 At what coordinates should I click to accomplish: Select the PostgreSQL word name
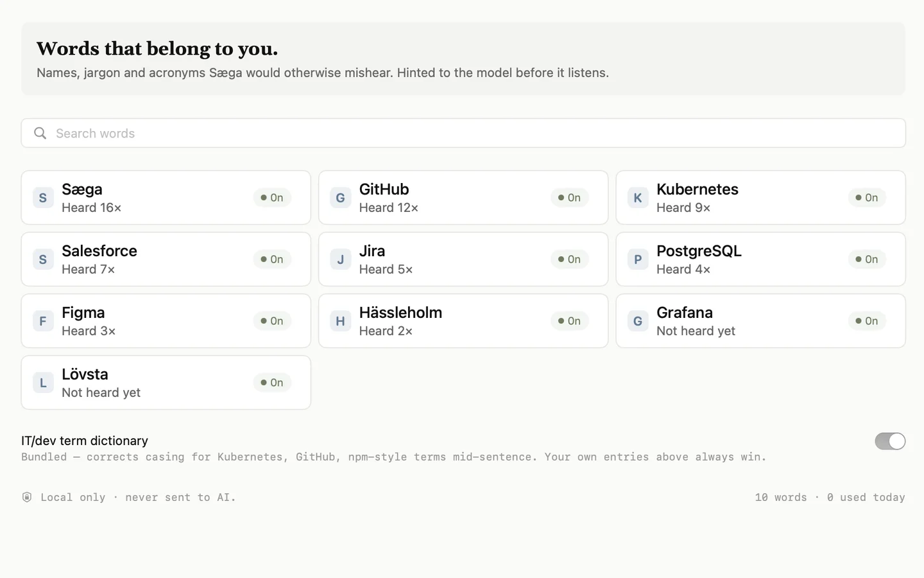click(699, 251)
